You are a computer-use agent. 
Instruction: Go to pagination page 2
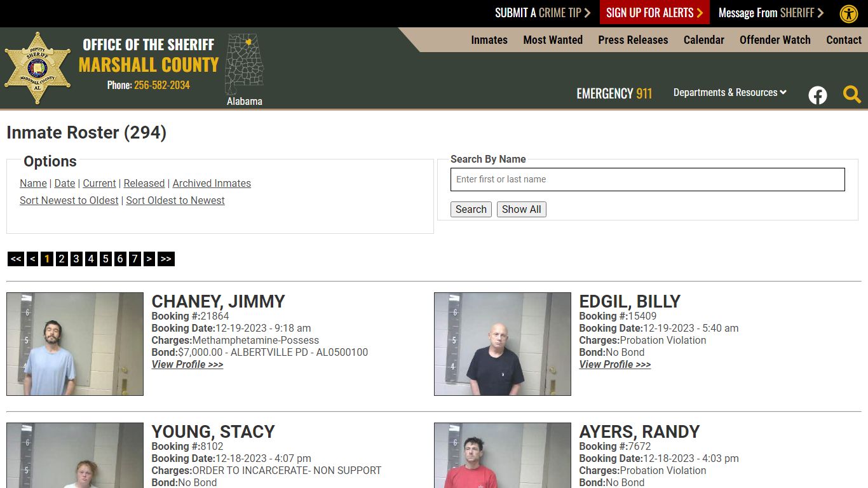coord(62,259)
